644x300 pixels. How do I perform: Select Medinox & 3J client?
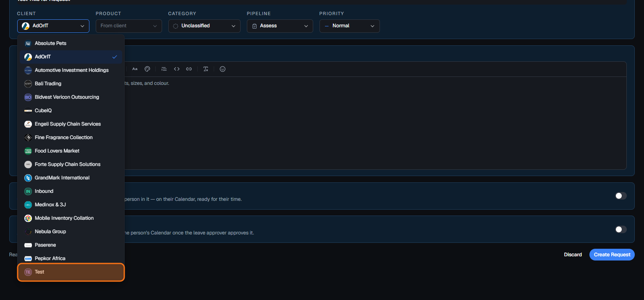coord(71,205)
